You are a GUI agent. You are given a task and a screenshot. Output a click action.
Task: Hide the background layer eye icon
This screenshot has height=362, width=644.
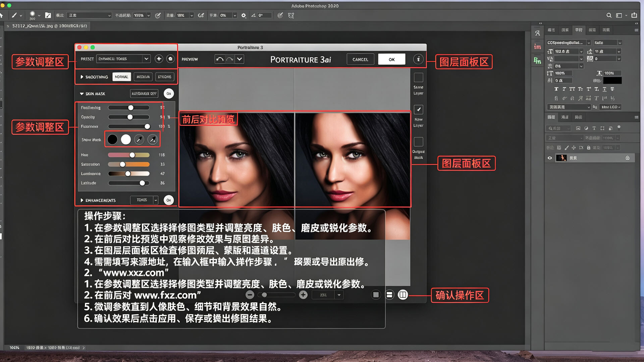pyautogui.click(x=549, y=158)
